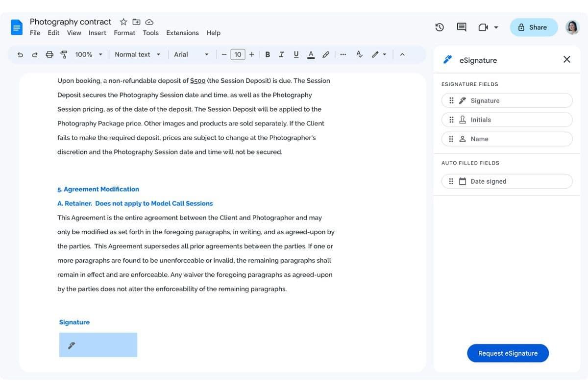Viewport: 588px width, 392px height.
Task: Click the Move to folder icon
Action: (x=137, y=22)
